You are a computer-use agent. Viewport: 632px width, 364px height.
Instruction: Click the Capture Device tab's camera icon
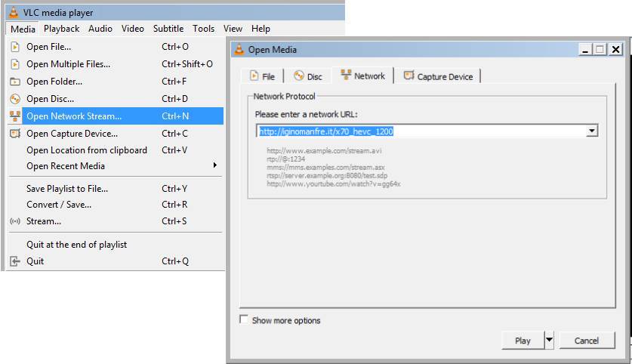pos(408,76)
